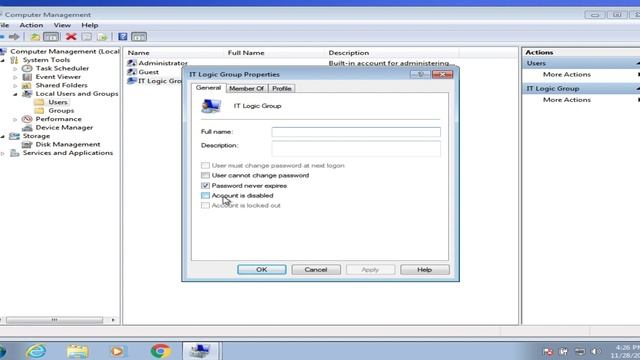The height and width of the screenshot is (360, 640).
Task: Click the tree pane horizontal scrollbar
Action: [x=54, y=320]
